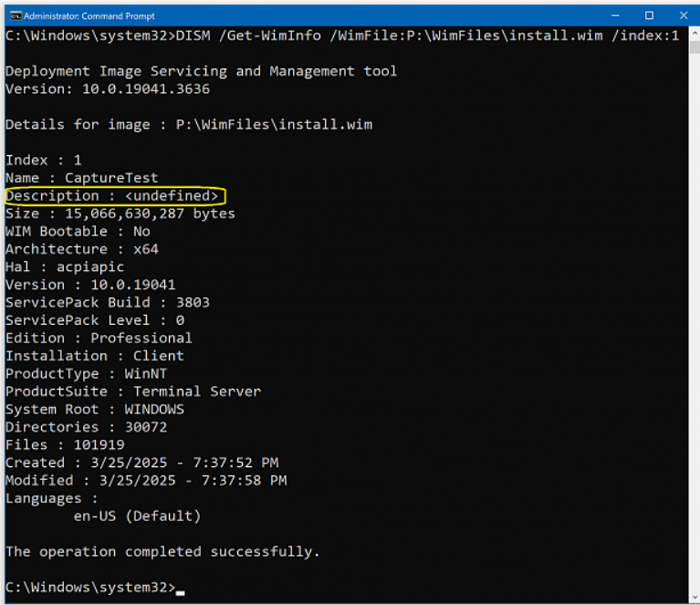Maximize the Command Prompt window
The width and height of the screenshot is (700, 605).
(x=649, y=16)
